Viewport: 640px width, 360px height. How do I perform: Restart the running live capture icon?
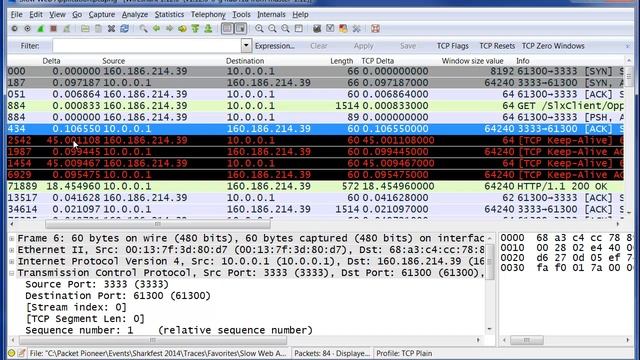66,29
